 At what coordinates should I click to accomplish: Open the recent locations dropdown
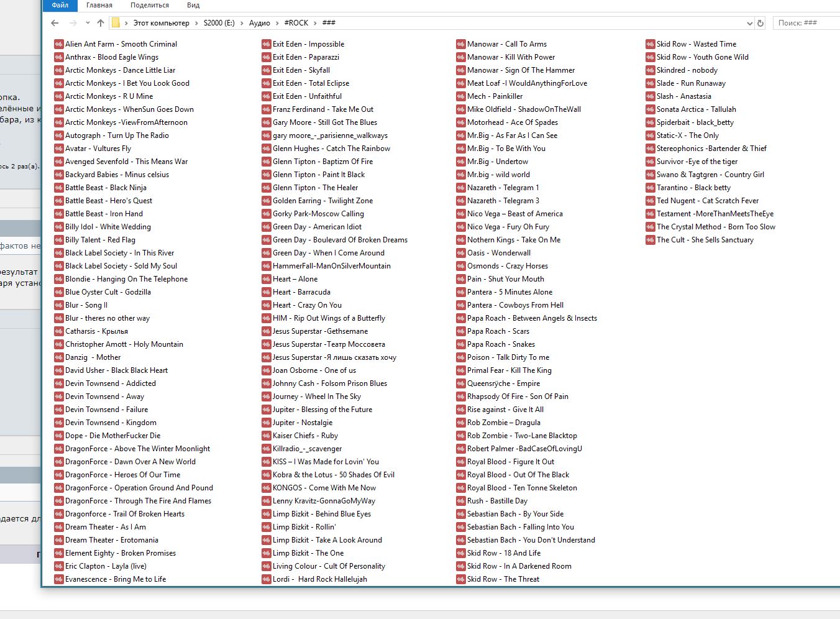[x=88, y=24]
